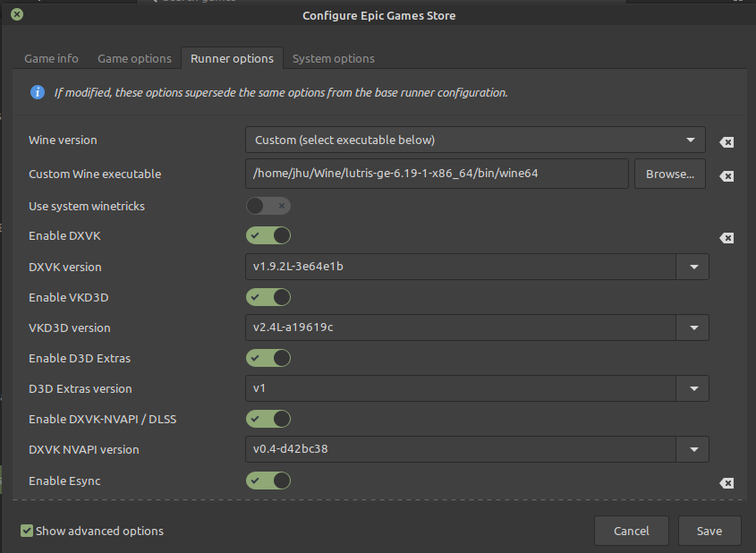756x553 pixels.
Task: Click the DXVK NVAPI version text field
Action: (x=461, y=449)
